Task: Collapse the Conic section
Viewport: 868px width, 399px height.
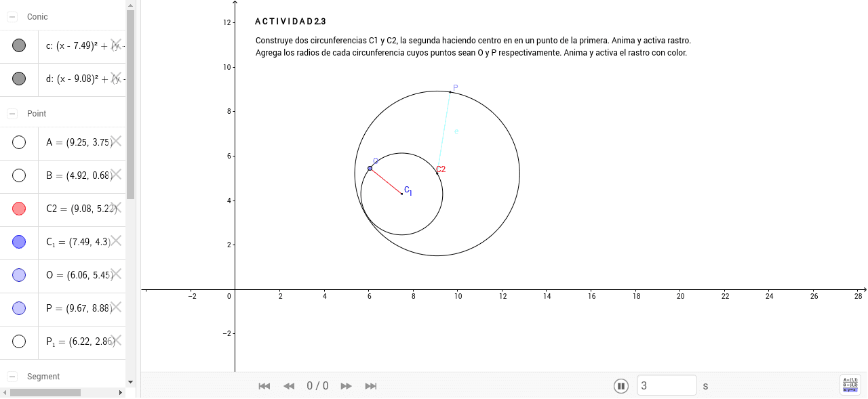Action: tap(12, 17)
